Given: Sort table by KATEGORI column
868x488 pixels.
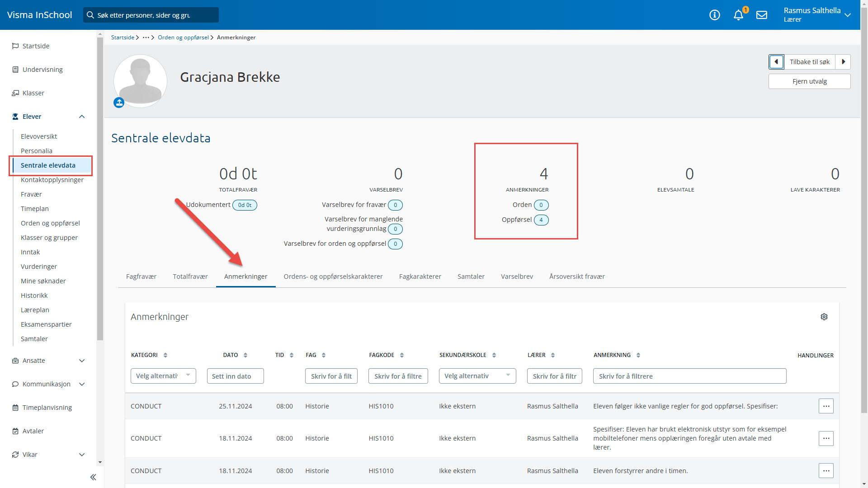Looking at the screenshot, I should 165,355.
